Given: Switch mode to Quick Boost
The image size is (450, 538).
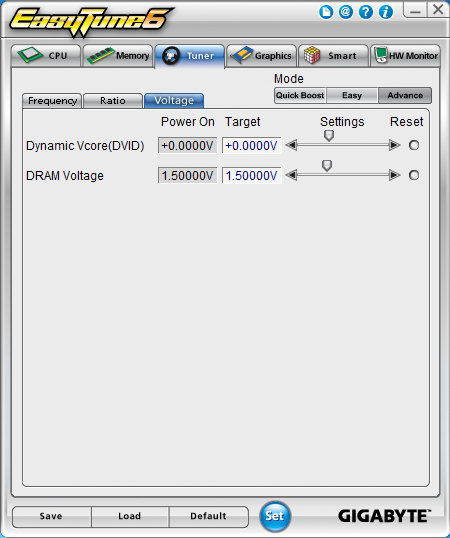Looking at the screenshot, I should [x=300, y=95].
